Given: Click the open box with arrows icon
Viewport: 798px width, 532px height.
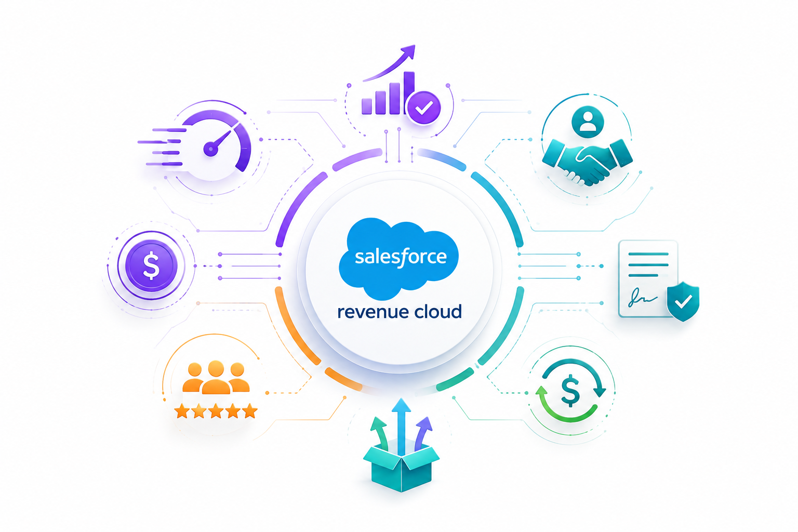Looking at the screenshot, I should point(401,445).
